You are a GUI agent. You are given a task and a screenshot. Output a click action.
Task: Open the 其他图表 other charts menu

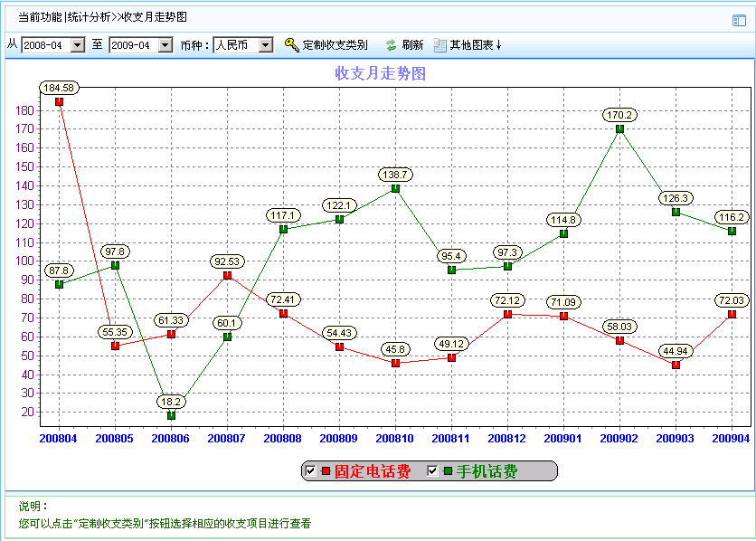coord(467,45)
